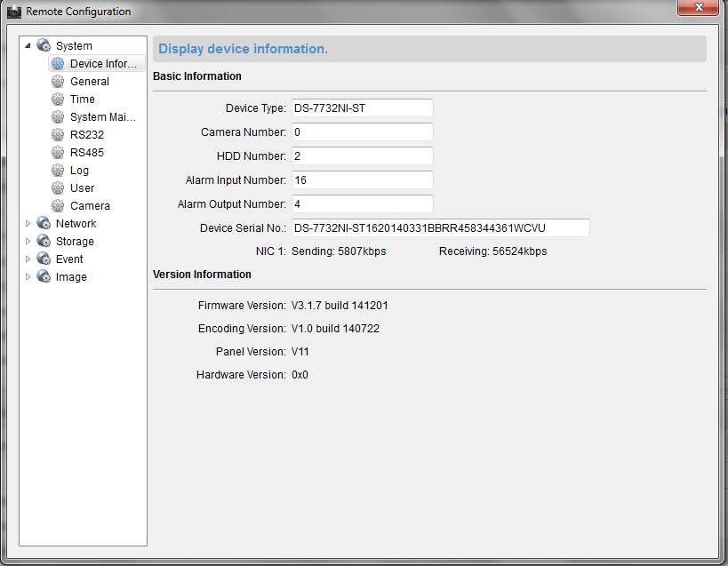Open the Log page
This screenshot has height=566, width=728.
pos(79,171)
